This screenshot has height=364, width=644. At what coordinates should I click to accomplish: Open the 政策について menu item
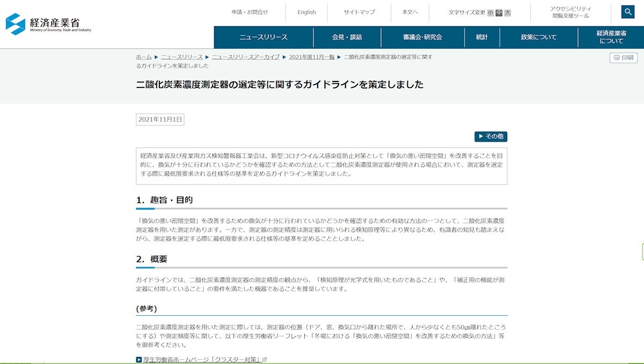tap(539, 38)
